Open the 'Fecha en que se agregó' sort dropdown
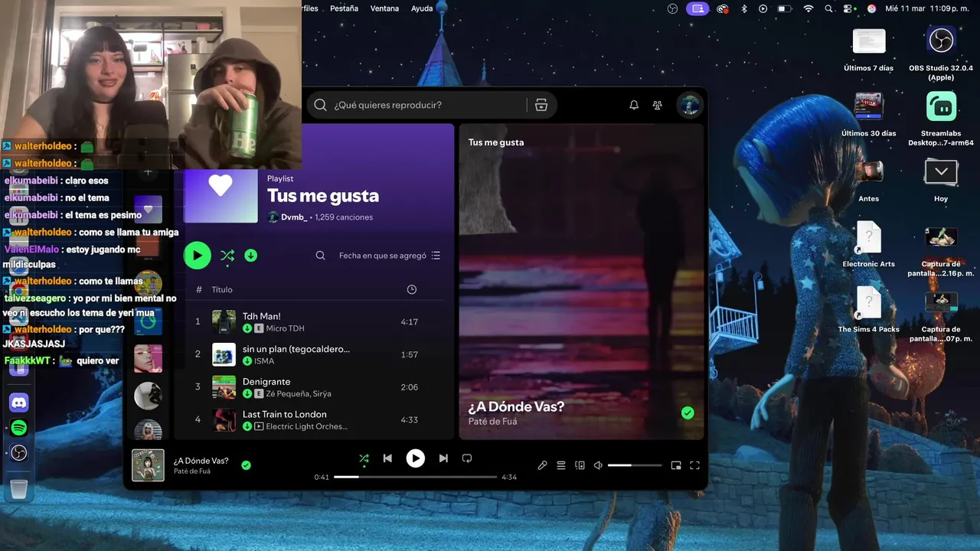Image resolution: width=980 pixels, height=551 pixels. (390, 256)
